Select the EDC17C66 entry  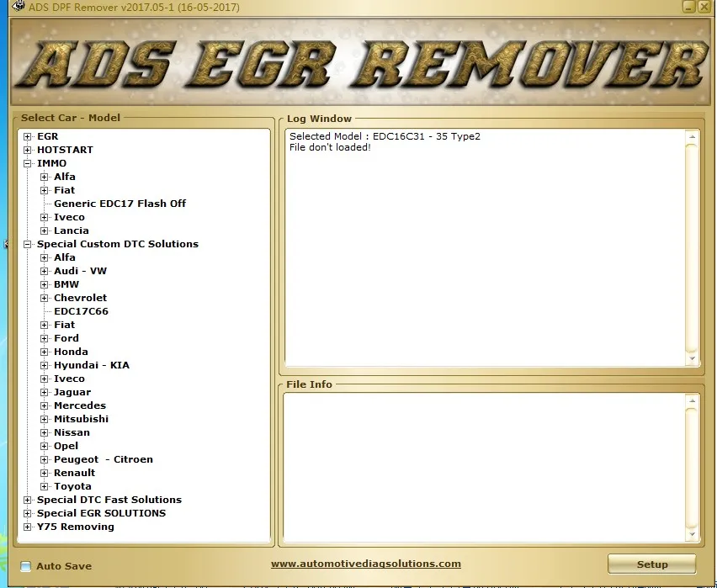pyautogui.click(x=81, y=310)
